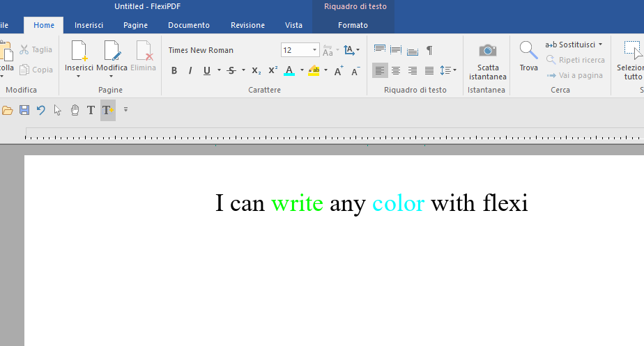The width and height of the screenshot is (644, 346).
Task: Click the Save floppy disk icon
Action: pos(24,110)
